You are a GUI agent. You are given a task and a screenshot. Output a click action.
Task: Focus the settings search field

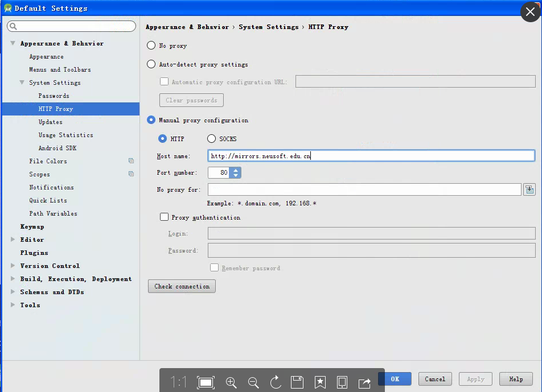tap(71, 26)
